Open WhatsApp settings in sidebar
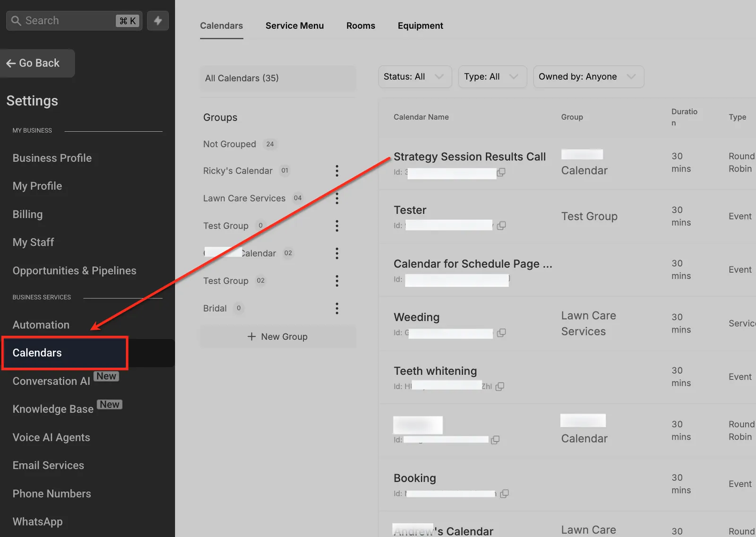The height and width of the screenshot is (537, 756). (x=37, y=521)
